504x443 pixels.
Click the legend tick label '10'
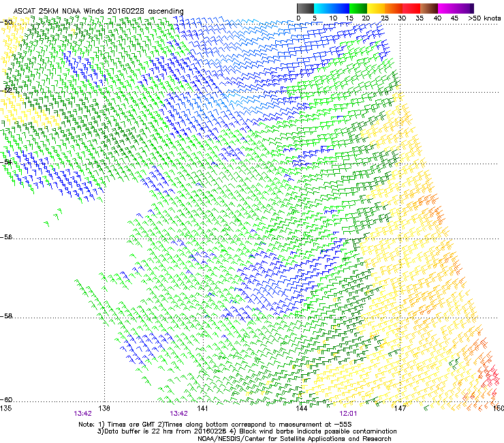point(333,18)
